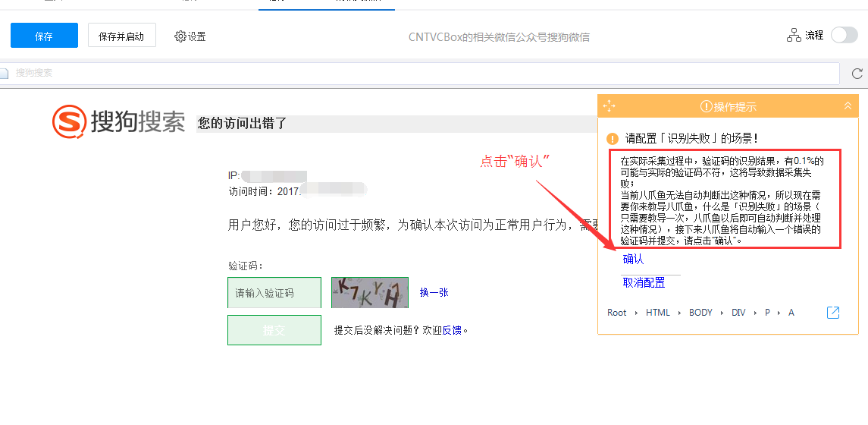
Task: Click the address bar input field
Action: pos(420,73)
